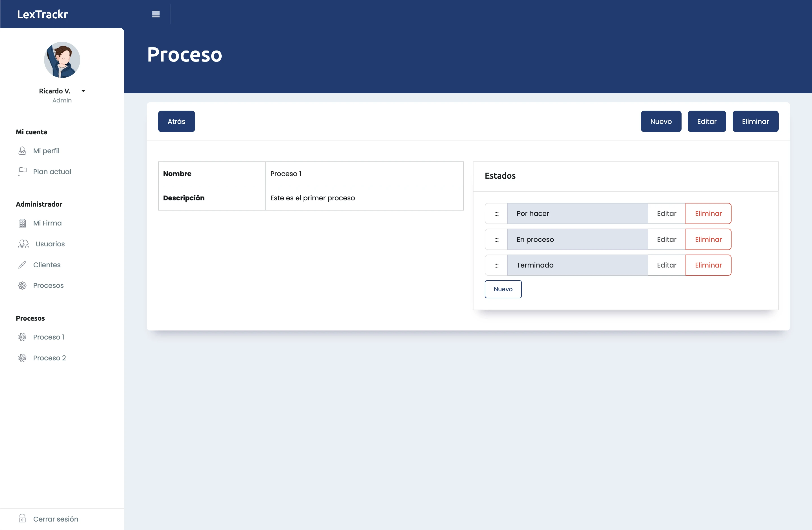
Task: Click the Clientes icon in sidebar
Action: 22,265
